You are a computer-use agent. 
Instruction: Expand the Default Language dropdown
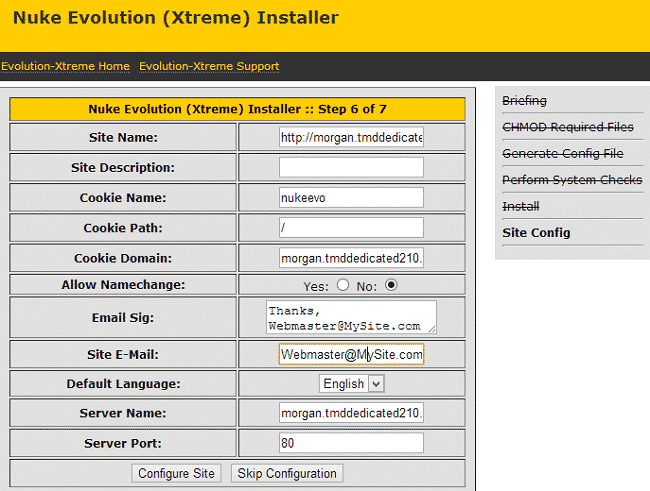point(351,383)
